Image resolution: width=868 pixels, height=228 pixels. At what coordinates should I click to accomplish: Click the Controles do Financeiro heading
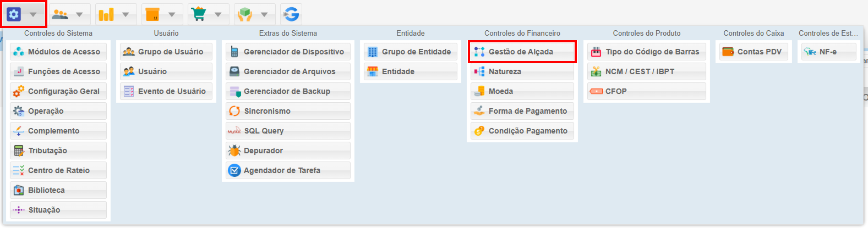[522, 34]
